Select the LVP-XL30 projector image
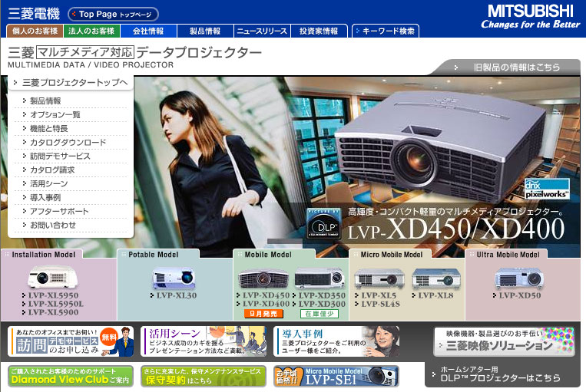586x392 pixels. pos(174,277)
